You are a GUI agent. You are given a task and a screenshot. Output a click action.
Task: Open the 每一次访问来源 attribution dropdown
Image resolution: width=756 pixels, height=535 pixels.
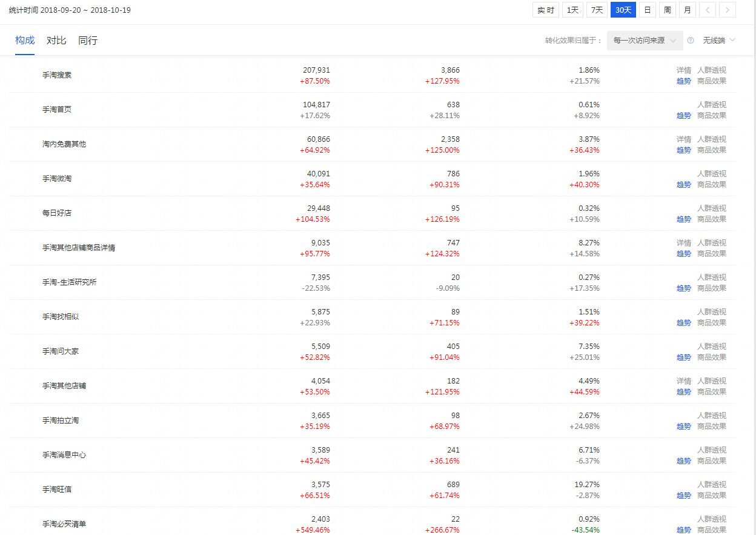pyautogui.click(x=645, y=41)
